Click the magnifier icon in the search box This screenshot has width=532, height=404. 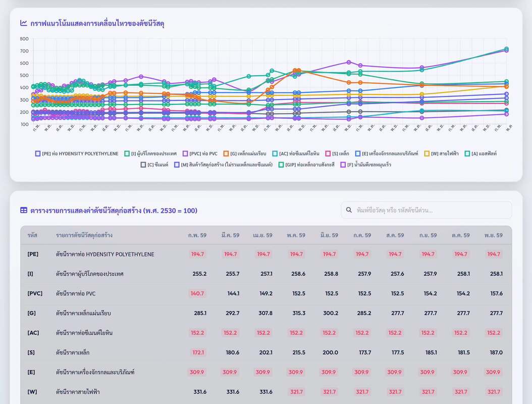pos(349,210)
